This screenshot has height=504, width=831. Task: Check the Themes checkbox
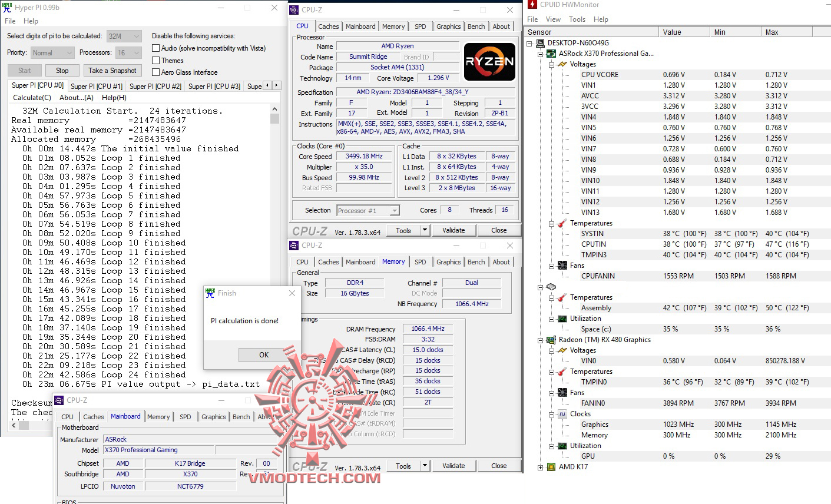155,60
